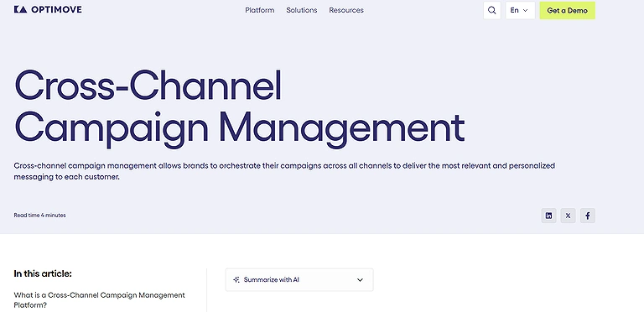This screenshot has height=312, width=644.
Task: Click the intro paragraph about orchestrating campaigns
Action: click(284, 171)
